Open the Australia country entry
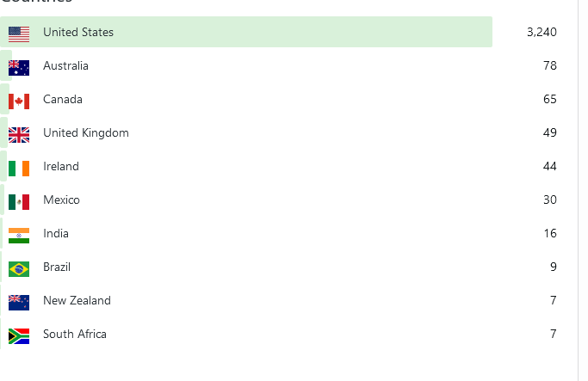 [65, 66]
